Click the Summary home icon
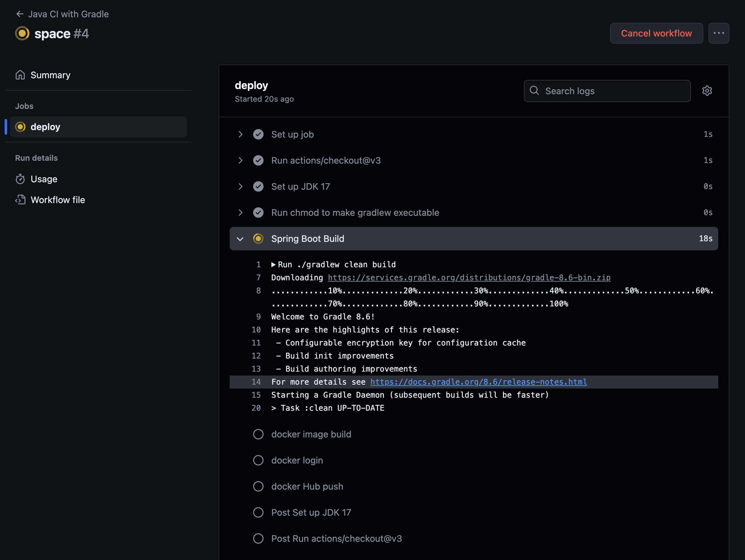745x560 pixels. click(x=20, y=75)
